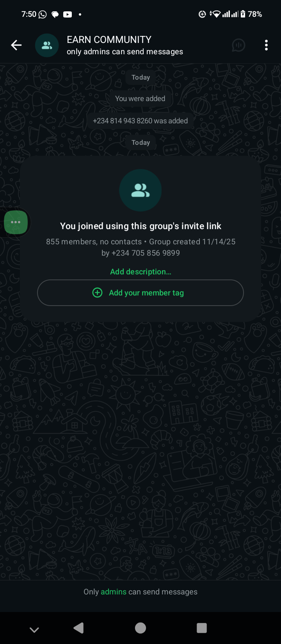Tap the YouTube notification icon in status bar

[68, 14]
